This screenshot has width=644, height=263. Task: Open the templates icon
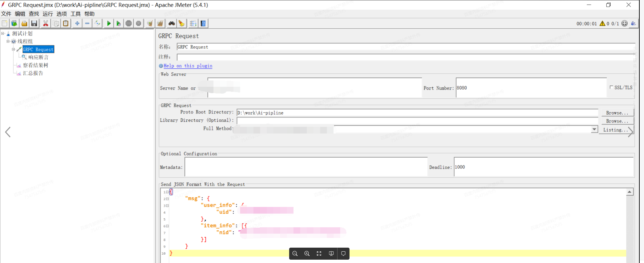pos(14,23)
